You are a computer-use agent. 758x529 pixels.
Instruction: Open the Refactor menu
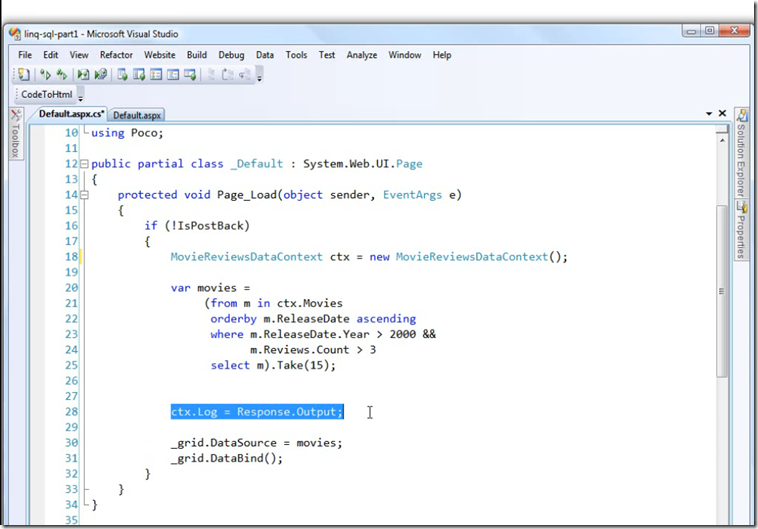pos(116,55)
